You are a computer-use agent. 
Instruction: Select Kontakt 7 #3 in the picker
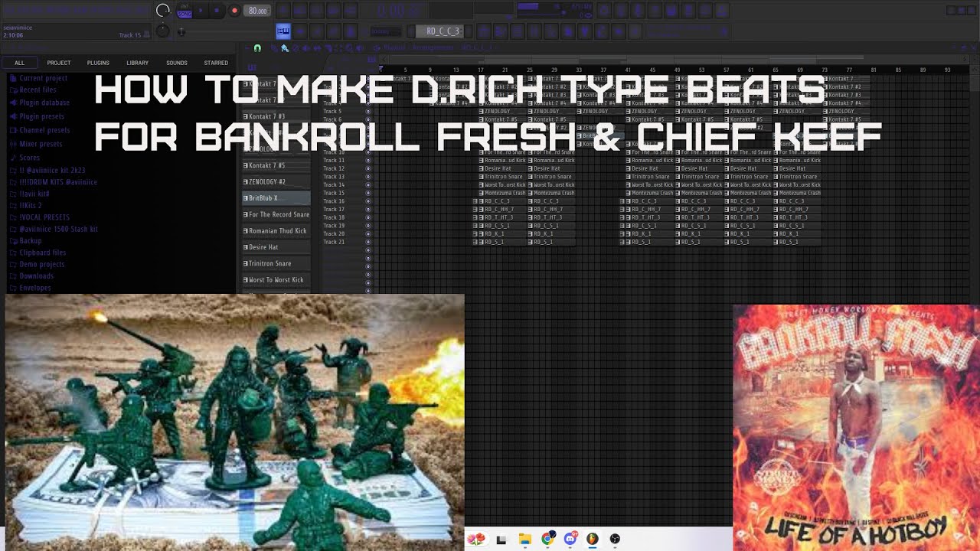[276, 116]
